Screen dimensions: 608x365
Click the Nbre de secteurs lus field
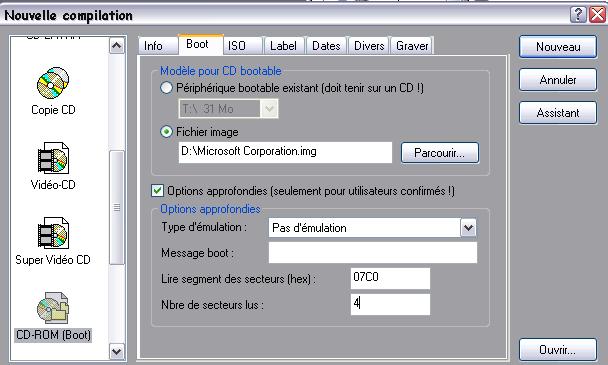[x=390, y=304]
